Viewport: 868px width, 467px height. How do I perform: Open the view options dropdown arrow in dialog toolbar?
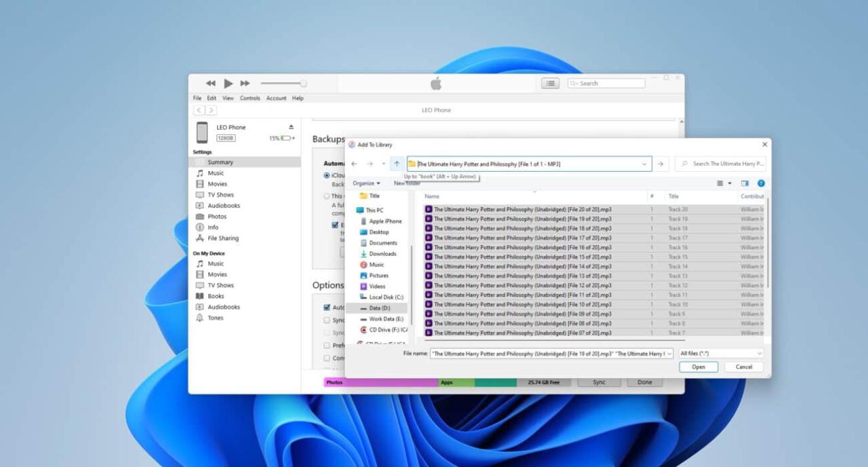point(730,183)
